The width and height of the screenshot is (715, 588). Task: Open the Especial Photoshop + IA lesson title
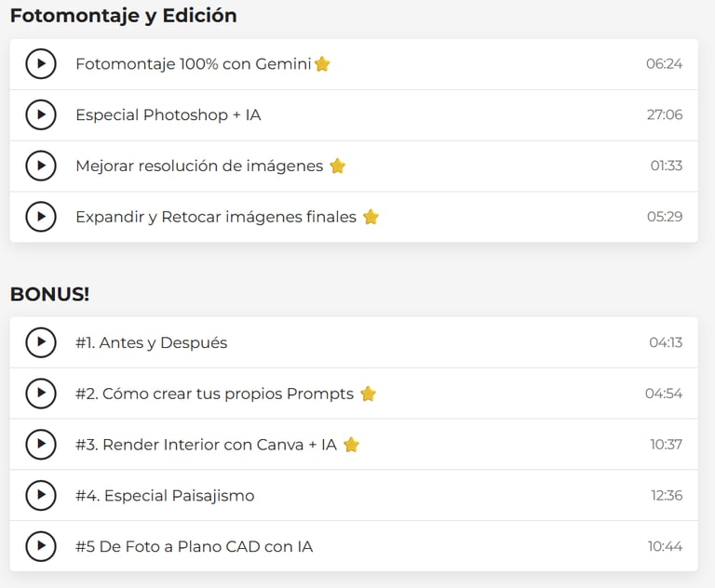tap(168, 115)
